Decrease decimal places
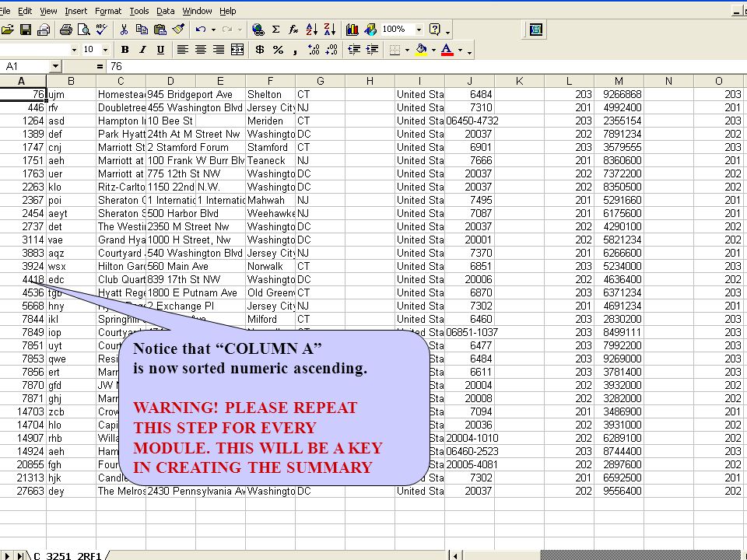 [x=332, y=50]
